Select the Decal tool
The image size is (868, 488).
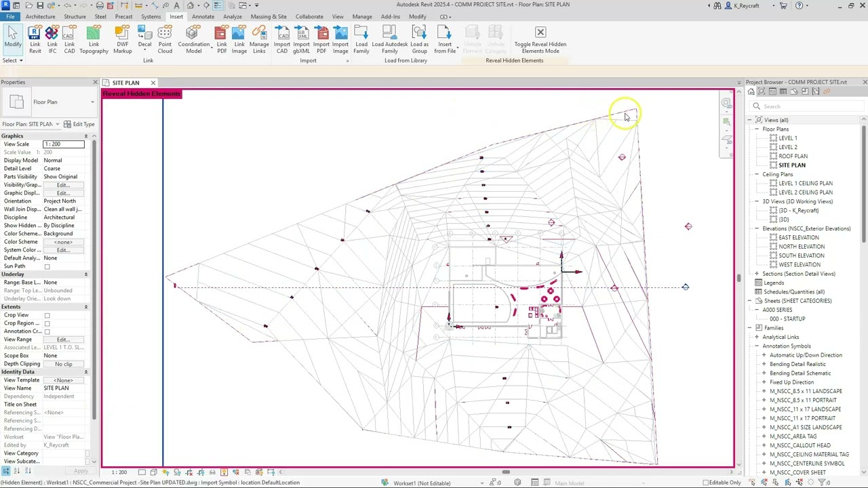tap(144, 39)
